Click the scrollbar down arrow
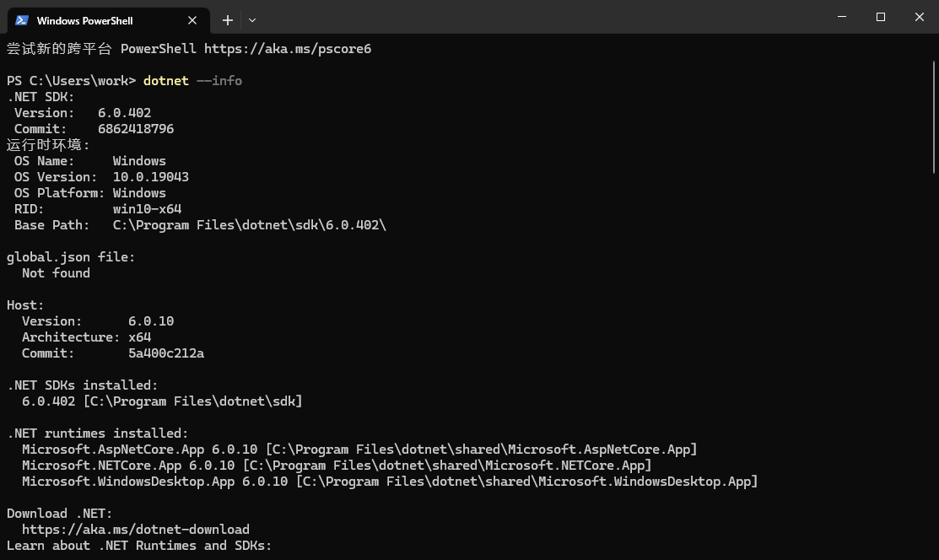The image size is (939, 560). click(x=934, y=552)
